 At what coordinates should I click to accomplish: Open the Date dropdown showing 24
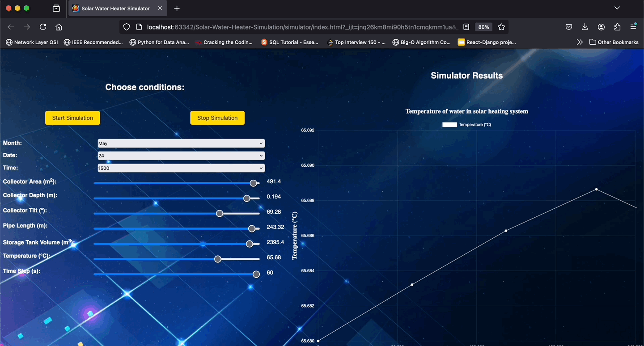tap(181, 156)
